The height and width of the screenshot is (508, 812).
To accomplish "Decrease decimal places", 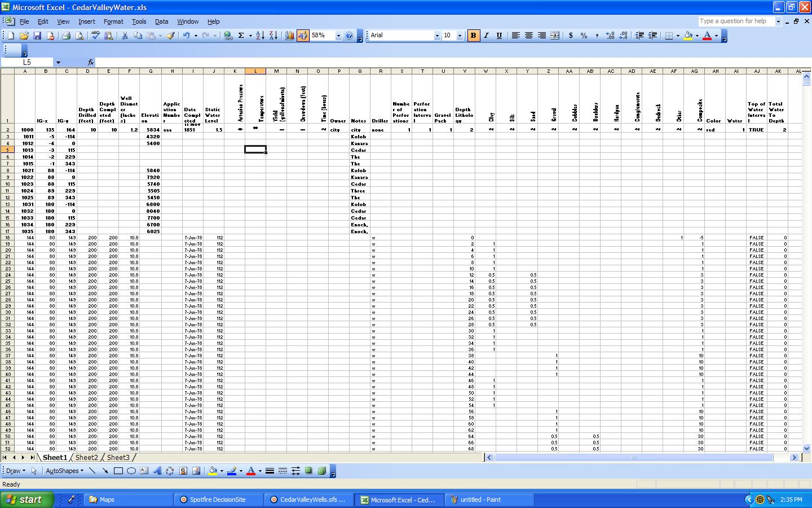I will click(623, 36).
